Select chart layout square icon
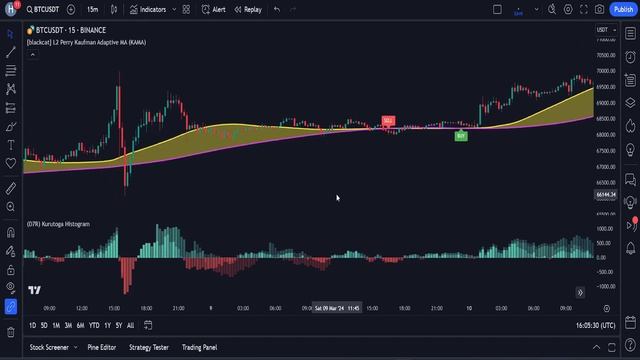 pos(497,9)
